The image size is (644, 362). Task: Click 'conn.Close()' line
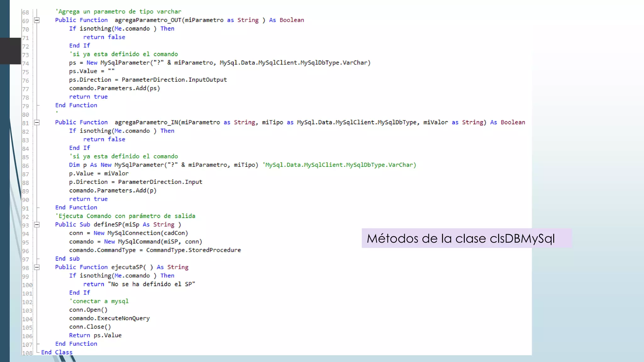click(x=90, y=327)
